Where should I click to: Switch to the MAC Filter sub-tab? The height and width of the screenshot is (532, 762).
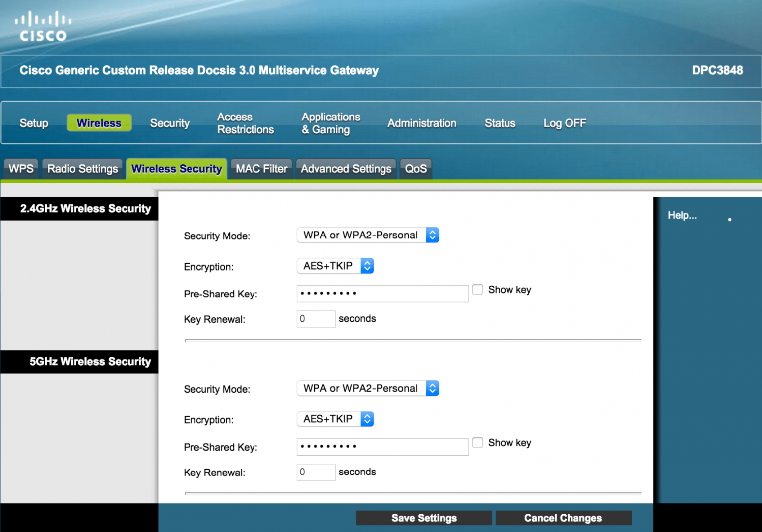point(260,169)
